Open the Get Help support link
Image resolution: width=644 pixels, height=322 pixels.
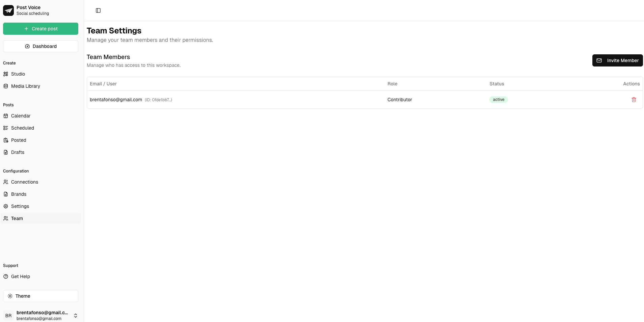tap(20, 276)
